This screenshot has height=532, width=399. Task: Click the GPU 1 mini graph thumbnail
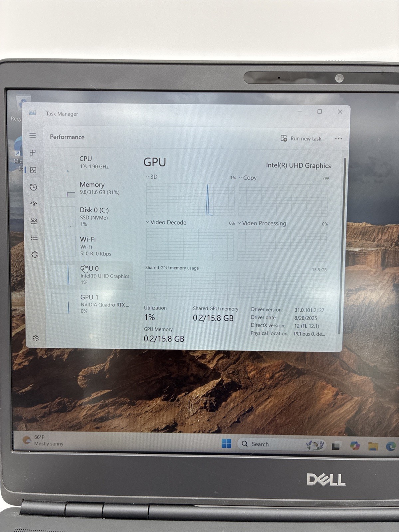pyautogui.click(x=64, y=304)
